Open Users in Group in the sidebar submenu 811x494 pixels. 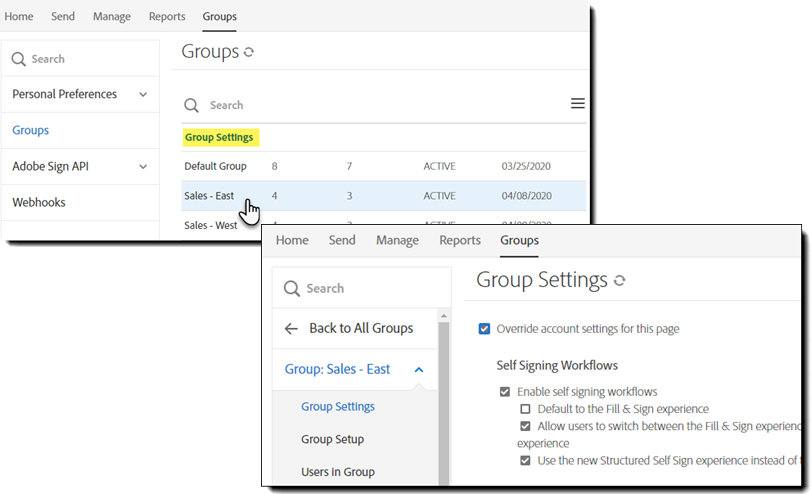pos(338,472)
